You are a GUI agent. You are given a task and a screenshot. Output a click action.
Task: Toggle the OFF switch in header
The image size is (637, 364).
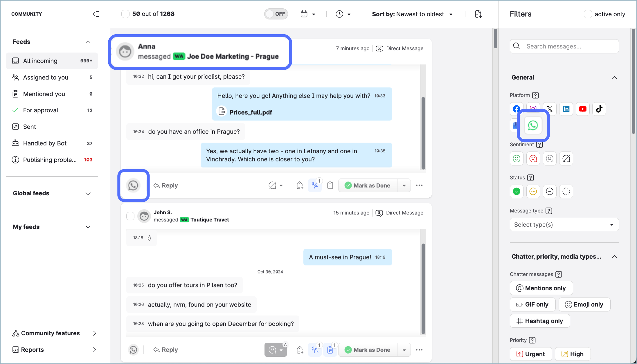(276, 14)
